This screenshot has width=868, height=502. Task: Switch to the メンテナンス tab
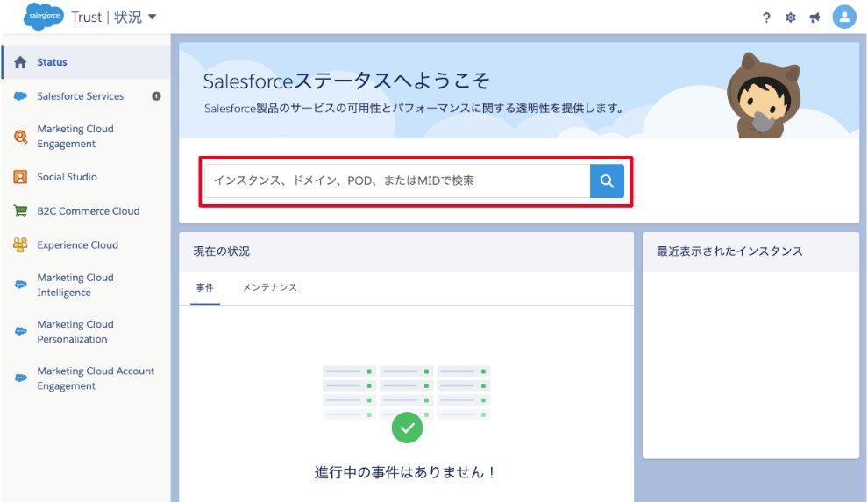click(270, 287)
